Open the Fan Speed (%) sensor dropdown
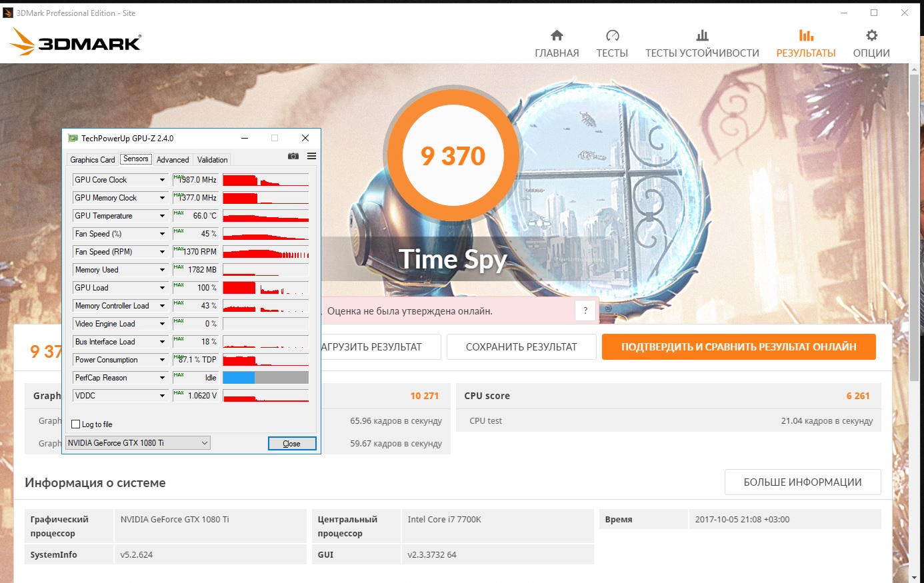The width and height of the screenshot is (924, 583). (162, 234)
